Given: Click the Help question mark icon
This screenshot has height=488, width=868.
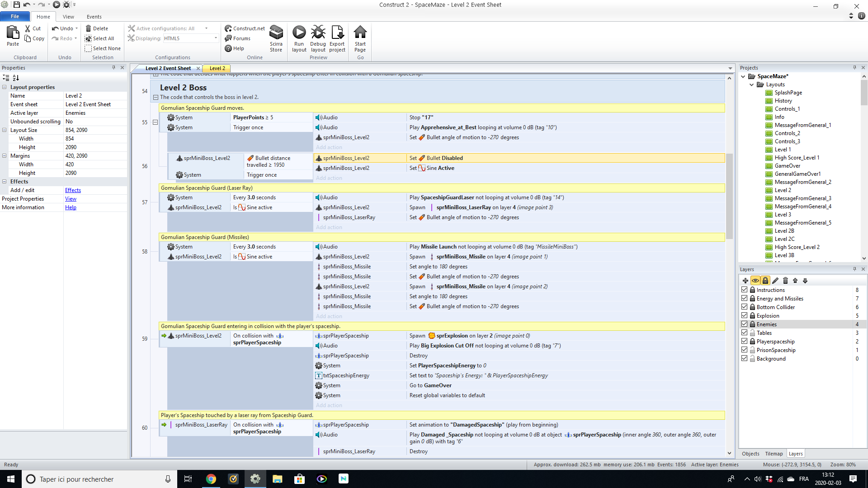Looking at the screenshot, I should (x=228, y=48).
